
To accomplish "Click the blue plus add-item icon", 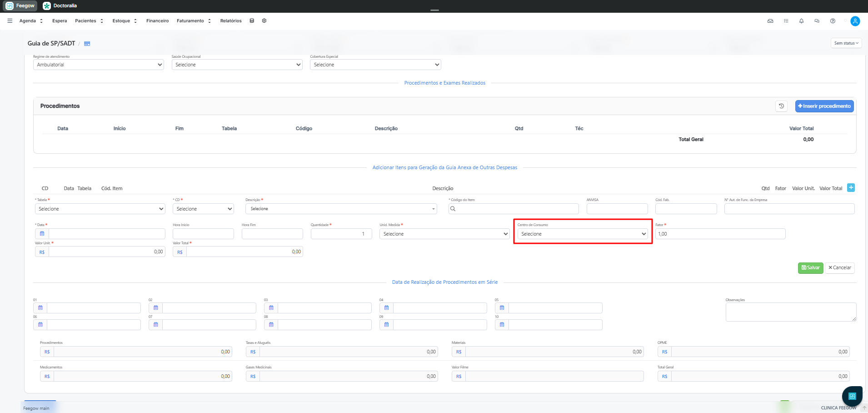I will coord(851,187).
